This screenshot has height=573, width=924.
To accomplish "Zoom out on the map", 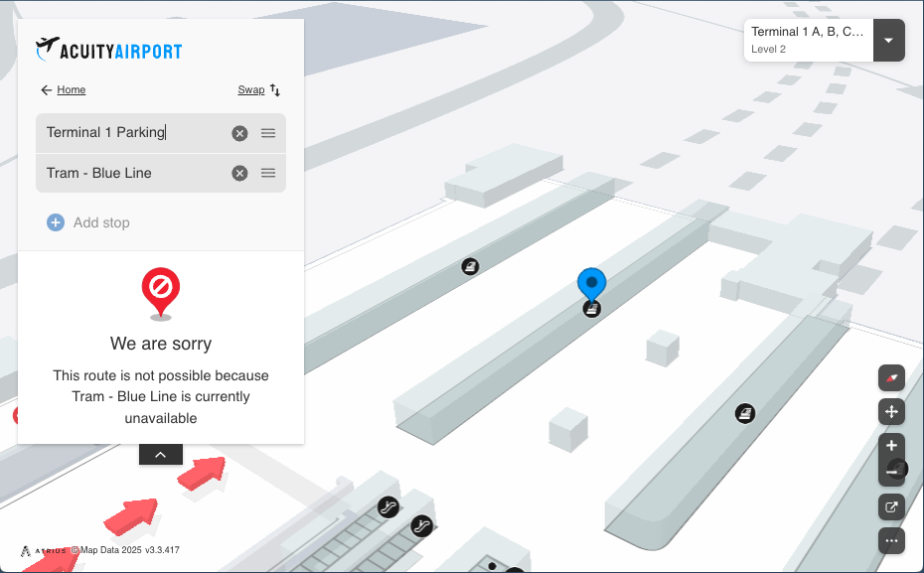I will (891, 473).
